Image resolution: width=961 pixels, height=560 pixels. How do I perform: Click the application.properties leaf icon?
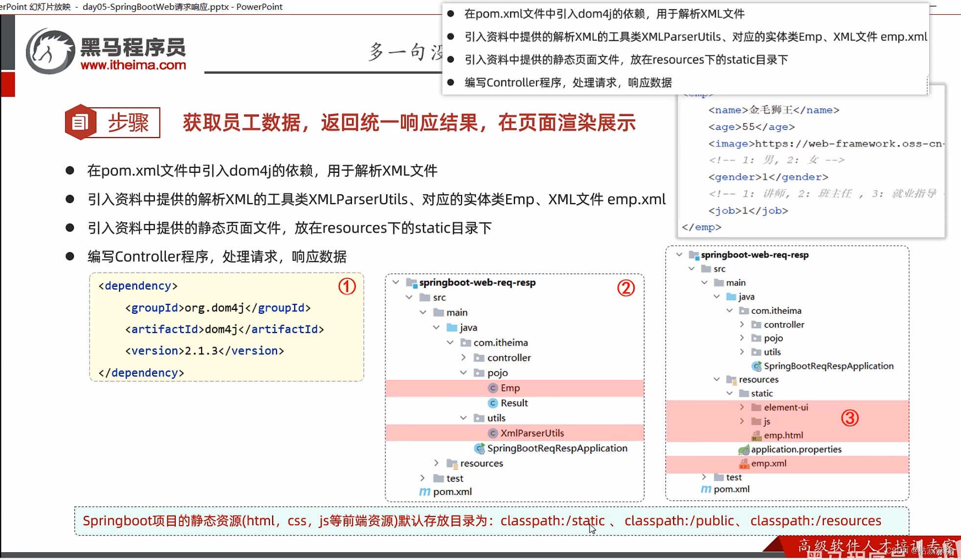744,449
